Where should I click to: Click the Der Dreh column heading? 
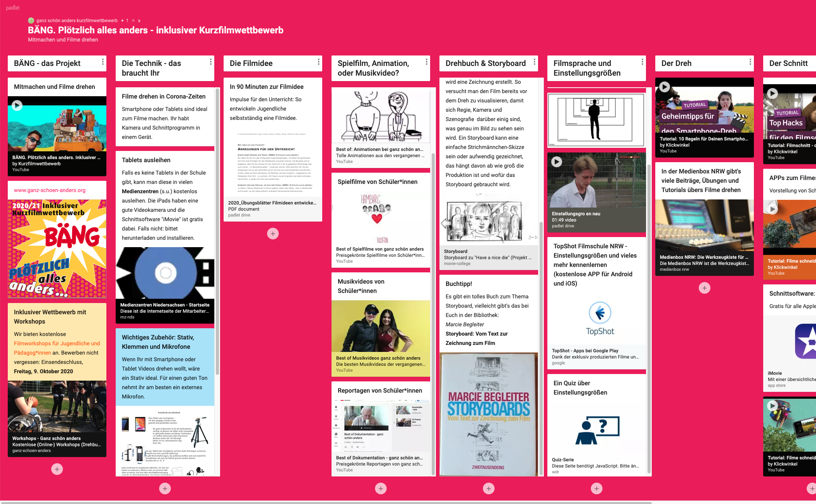click(x=676, y=63)
